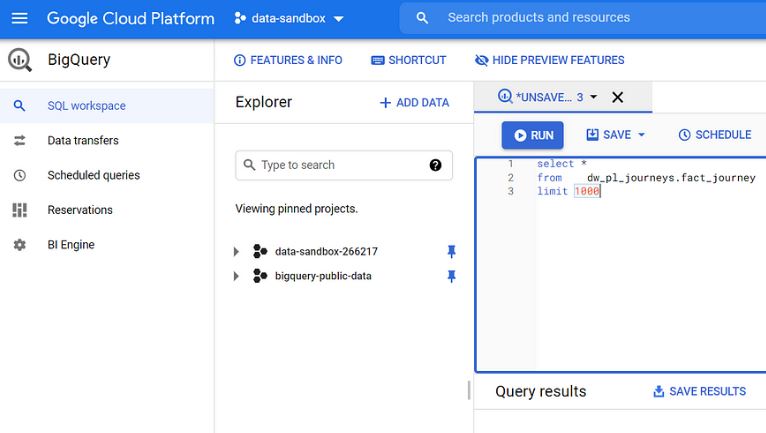This screenshot has height=433, width=766.
Task: Click the Explorer panel heading
Action: tap(263, 102)
